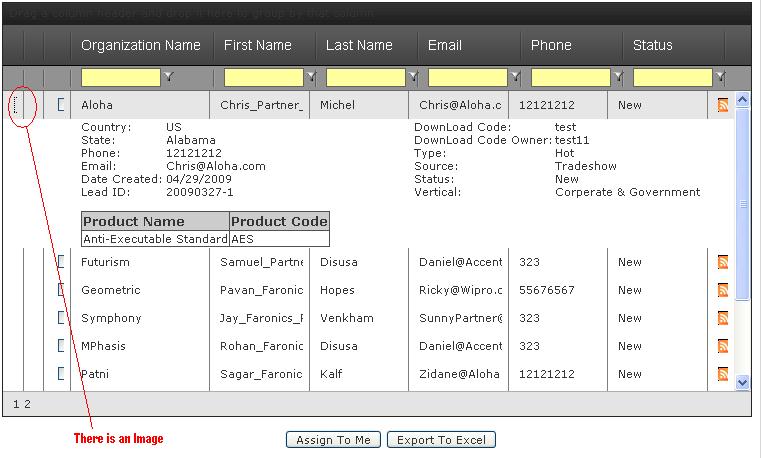Image resolution: width=761 pixels, height=458 pixels.
Task: Click the Samuel_Partne first name cell
Action: (x=261, y=262)
